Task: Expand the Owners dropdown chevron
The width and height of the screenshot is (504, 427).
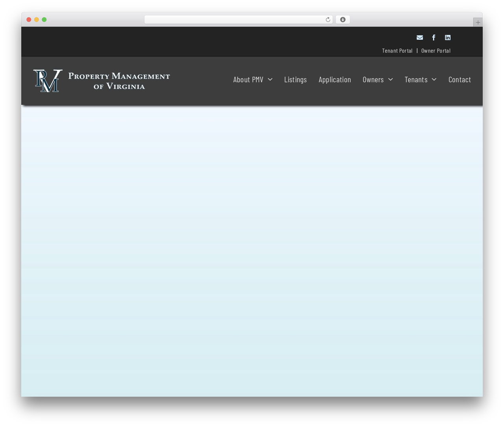Action: (391, 80)
